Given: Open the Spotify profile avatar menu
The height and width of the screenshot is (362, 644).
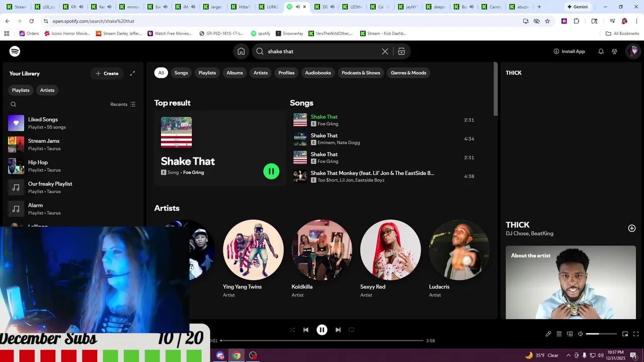Looking at the screenshot, I should [x=633, y=51].
